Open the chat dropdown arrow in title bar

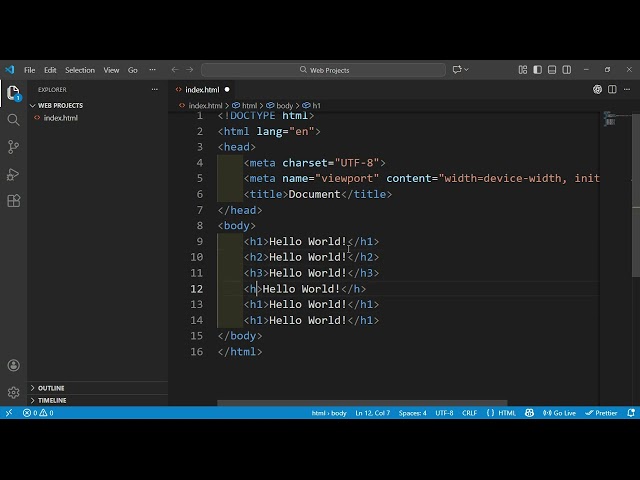pos(466,70)
